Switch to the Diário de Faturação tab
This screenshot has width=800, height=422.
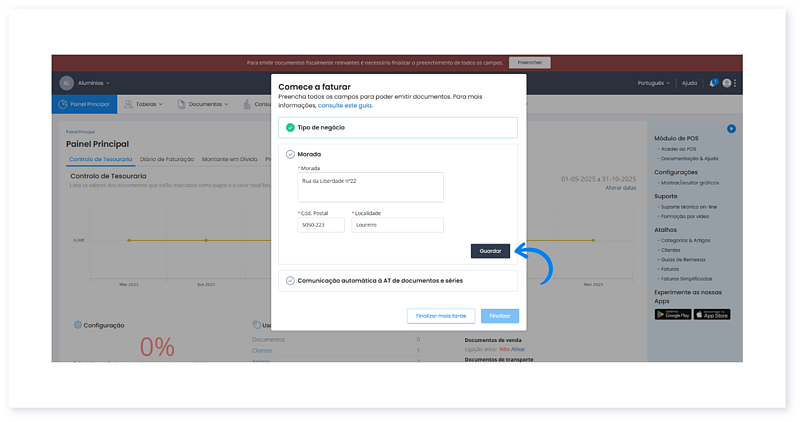pyautogui.click(x=168, y=158)
